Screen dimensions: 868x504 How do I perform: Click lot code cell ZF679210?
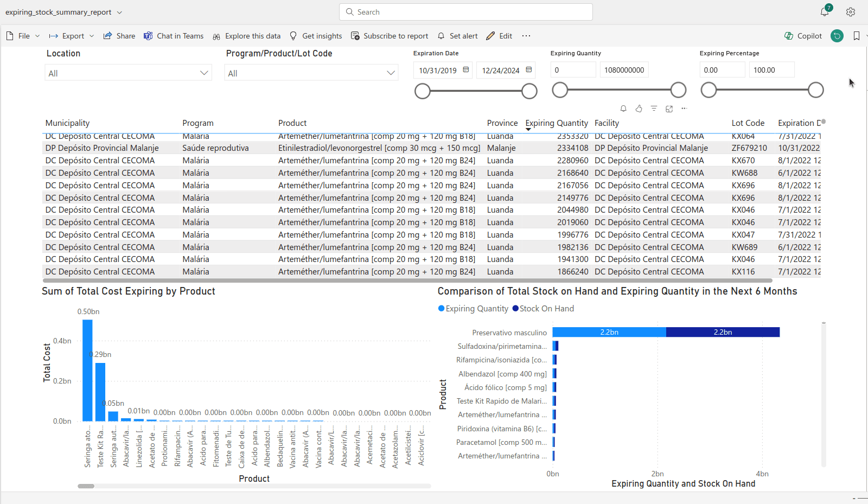749,148
